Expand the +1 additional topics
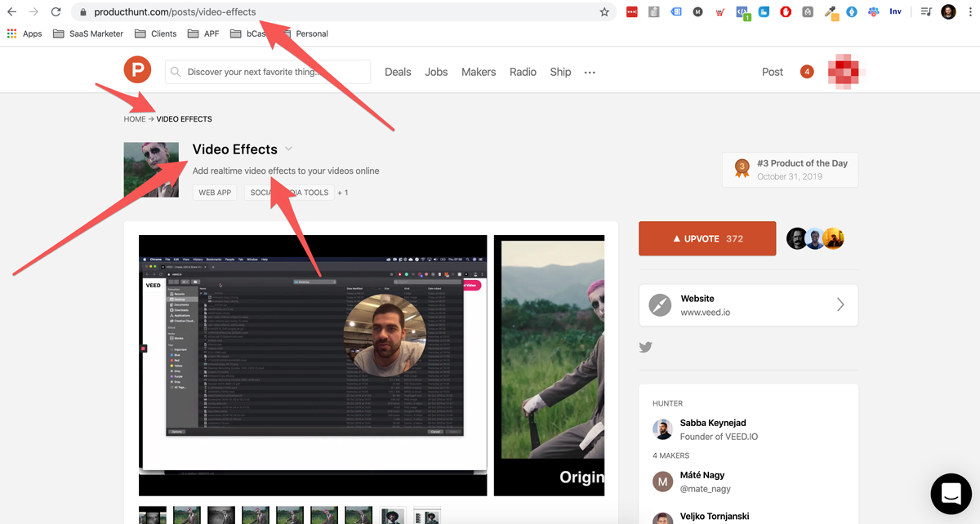980x524 pixels. point(343,193)
